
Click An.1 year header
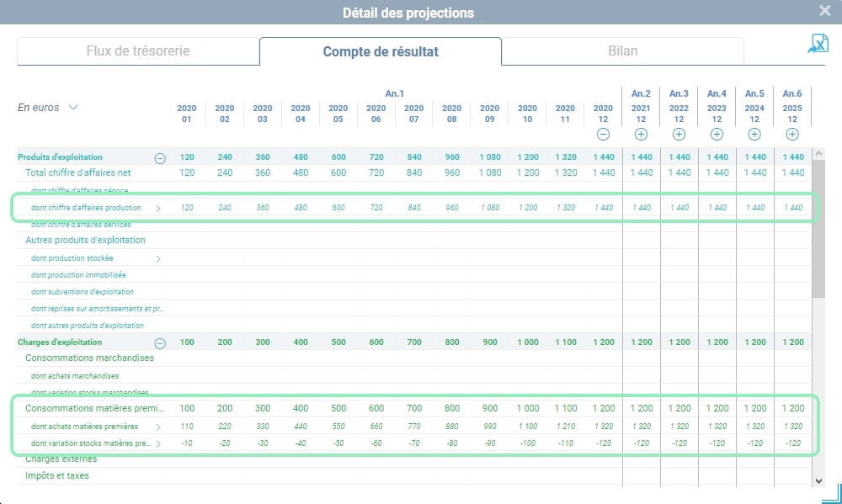point(395,93)
